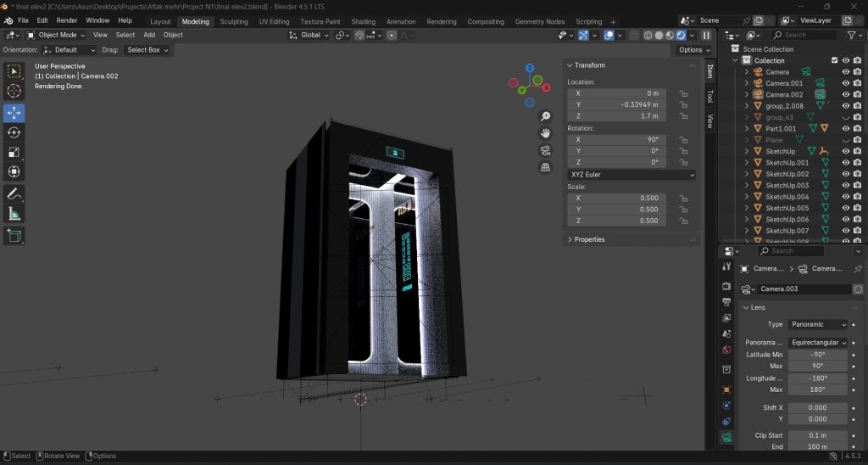Image resolution: width=868 pixels, height=465 pixels.
Task: Open the Tool properties tab in Properties editor
Action: (726, 266)
